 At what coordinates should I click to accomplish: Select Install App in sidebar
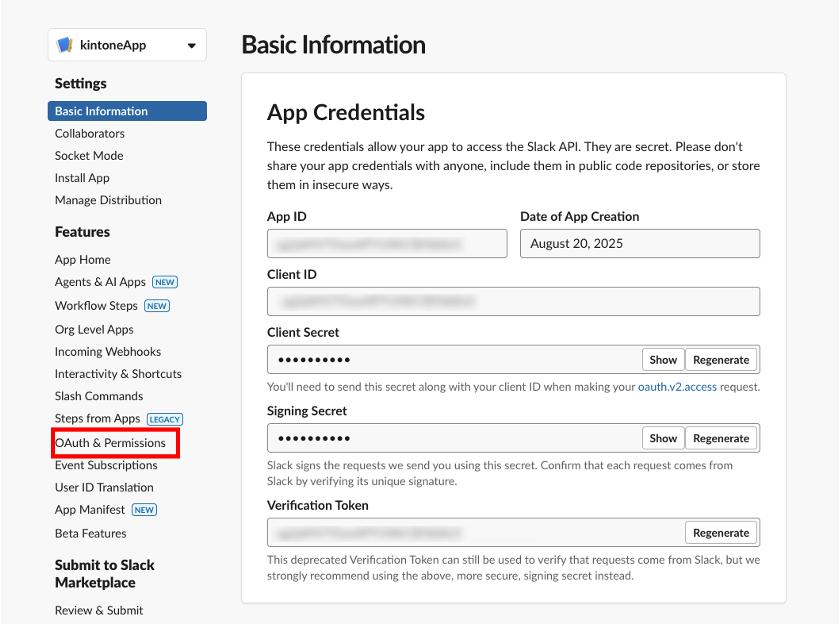coord(82,178)
